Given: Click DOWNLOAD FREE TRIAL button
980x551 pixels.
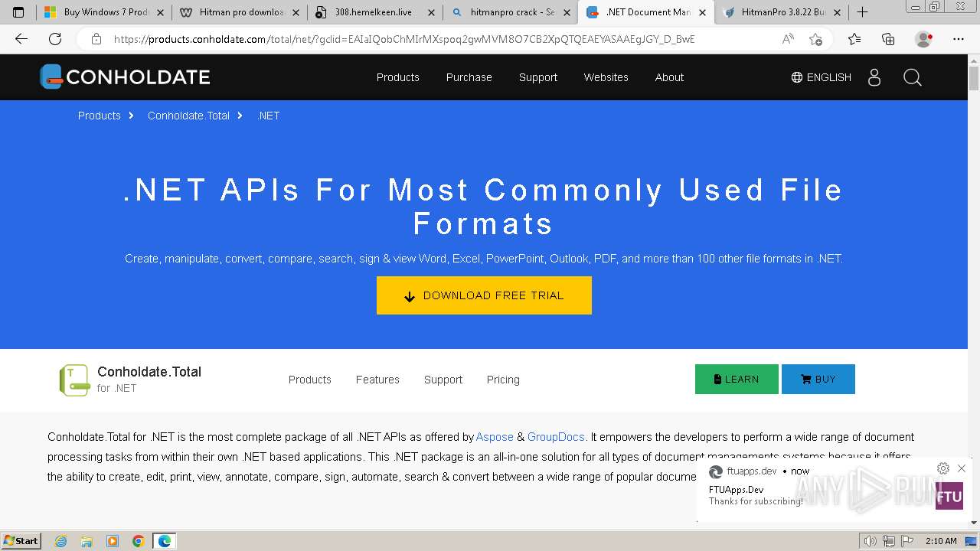Looking at the screenshot, I should point(484,295).
